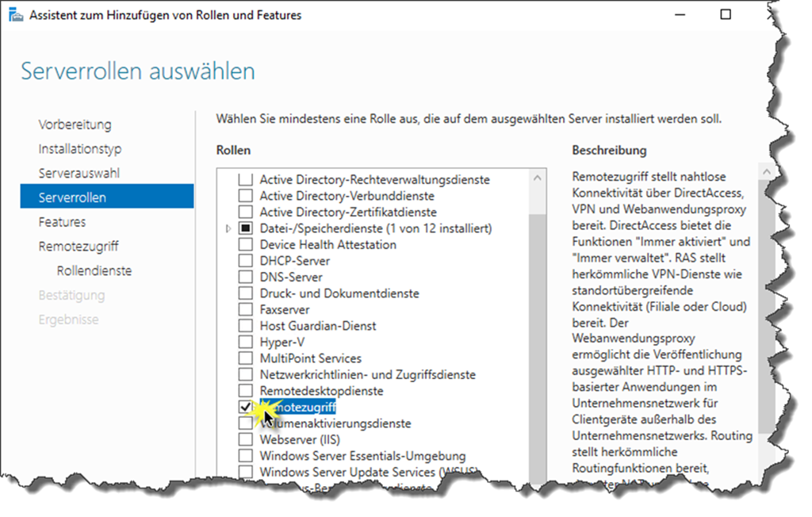This screenshot has width=812, height=517.
Task: Open the Features wizard step
Action: [62, 222]
